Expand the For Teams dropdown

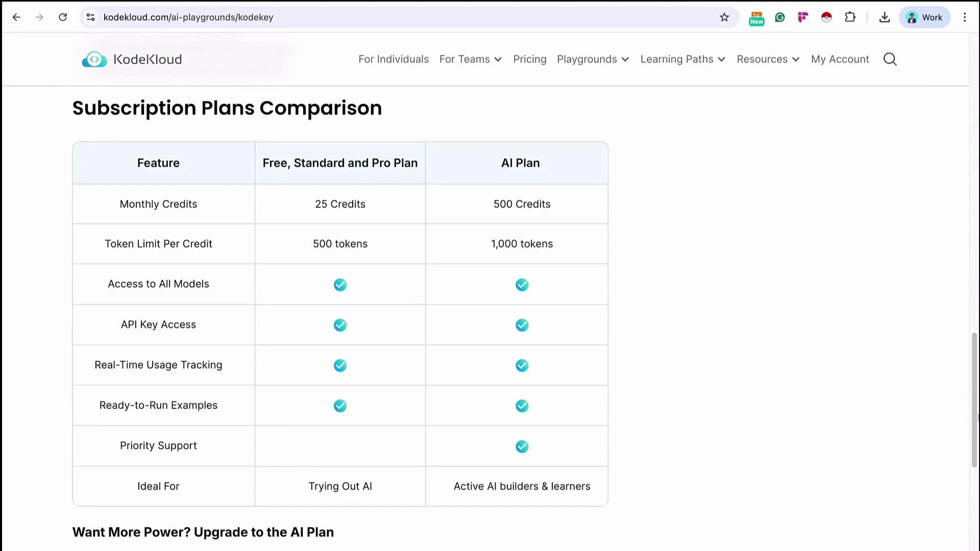pos(471,59)
